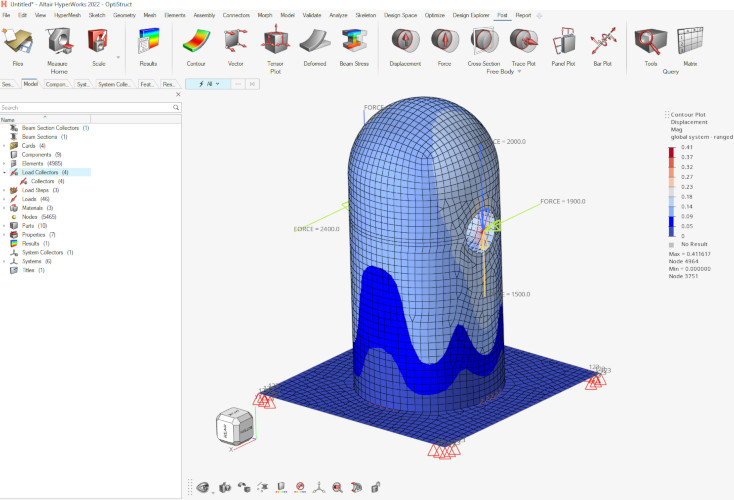Viewport: 734px width, 500px height.
Task: Expand the Materials tree node
Action: [x=4, y=208]
